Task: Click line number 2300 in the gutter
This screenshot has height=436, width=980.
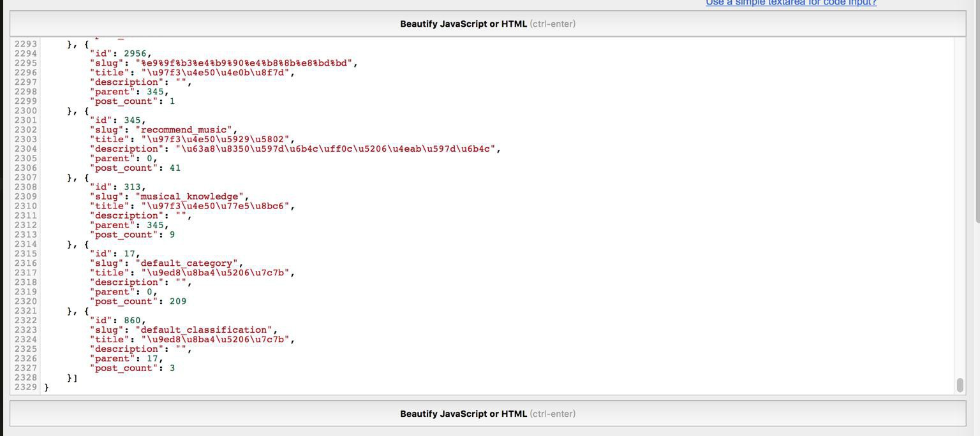Action: coord(26,111)
